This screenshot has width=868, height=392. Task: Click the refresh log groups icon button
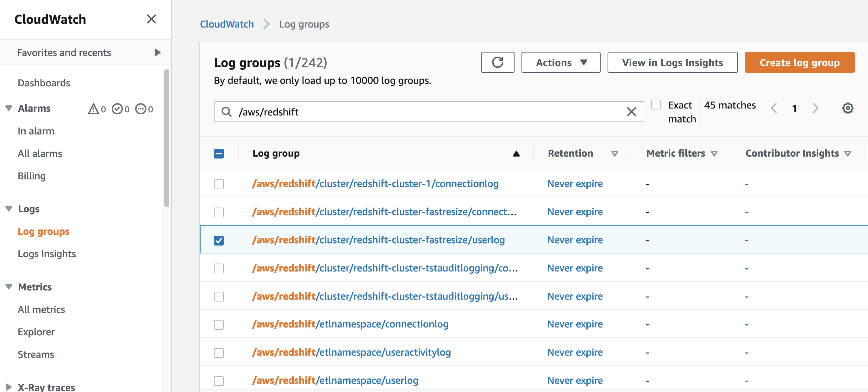click(497, 62)
